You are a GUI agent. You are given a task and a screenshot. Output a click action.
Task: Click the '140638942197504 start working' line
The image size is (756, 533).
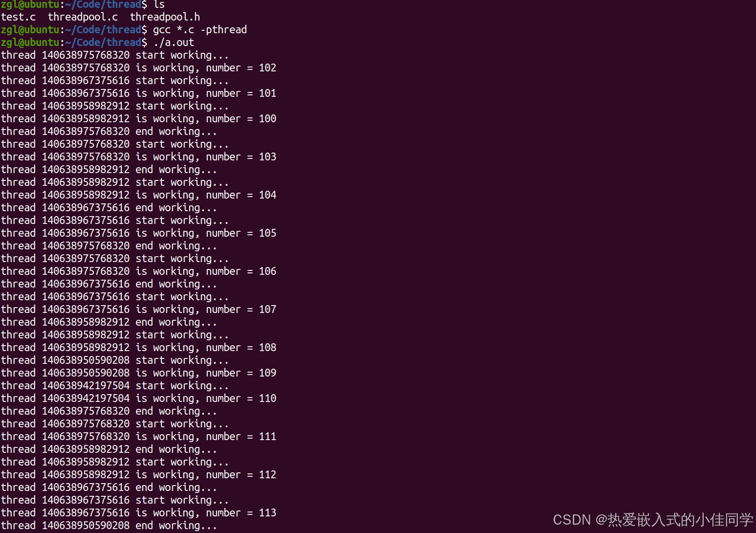[115, 386]
